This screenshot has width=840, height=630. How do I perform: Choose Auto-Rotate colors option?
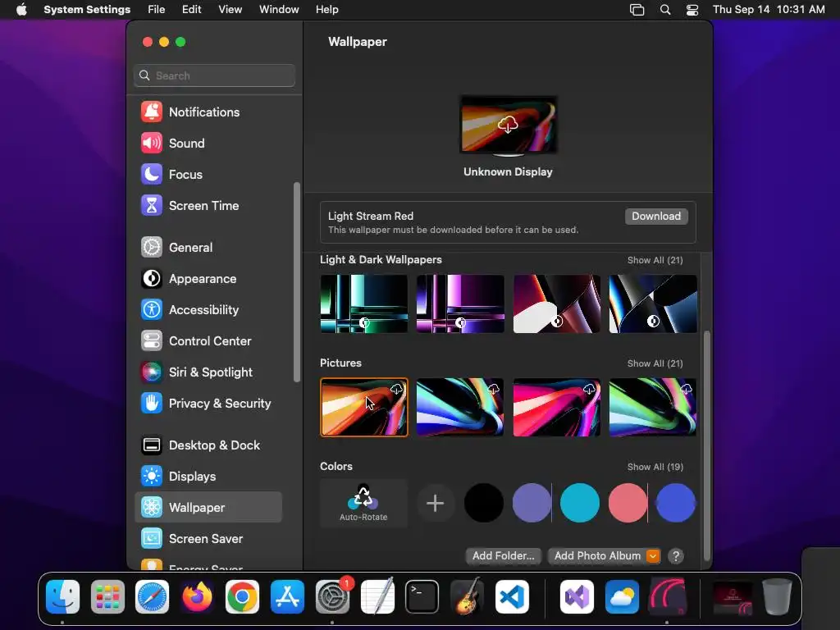(x=363, y=503)
